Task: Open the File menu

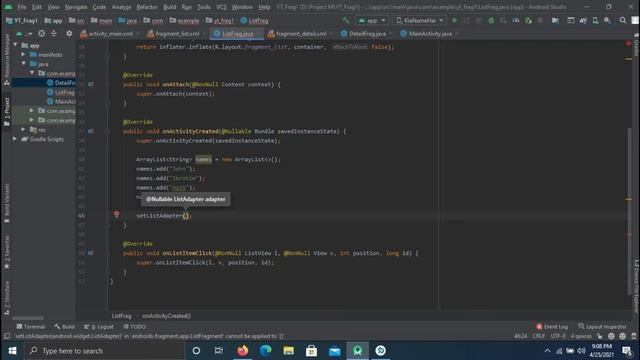Action: [22, 7]
